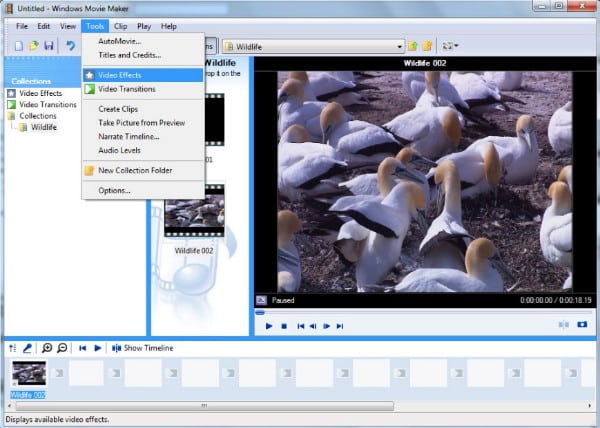Click the Wildlife 002 preview title
The image size is (600, 428).
pyautogui.click(x=425, y=63)
